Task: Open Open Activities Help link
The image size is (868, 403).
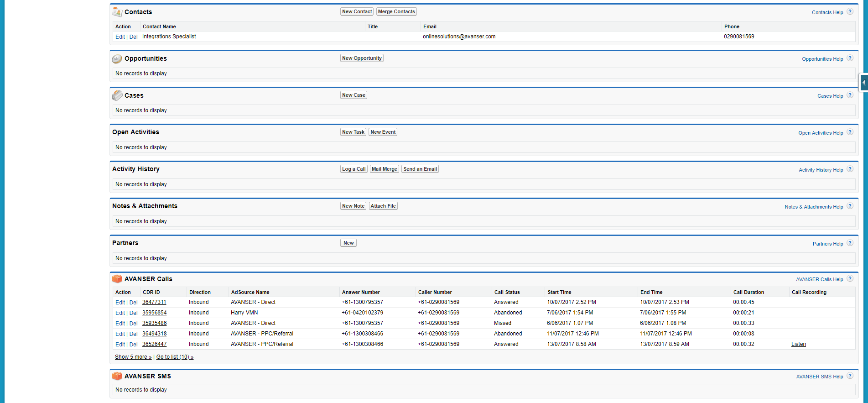Action: [821, 133]
